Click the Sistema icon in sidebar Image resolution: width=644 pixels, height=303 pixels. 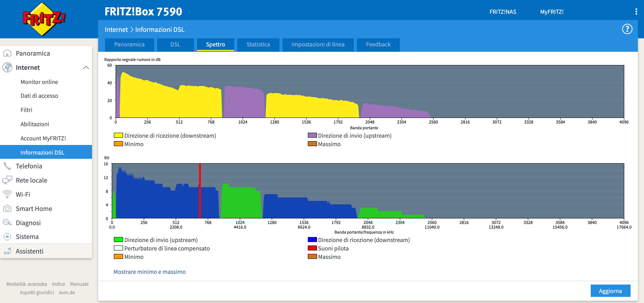(x=7, y=237)
